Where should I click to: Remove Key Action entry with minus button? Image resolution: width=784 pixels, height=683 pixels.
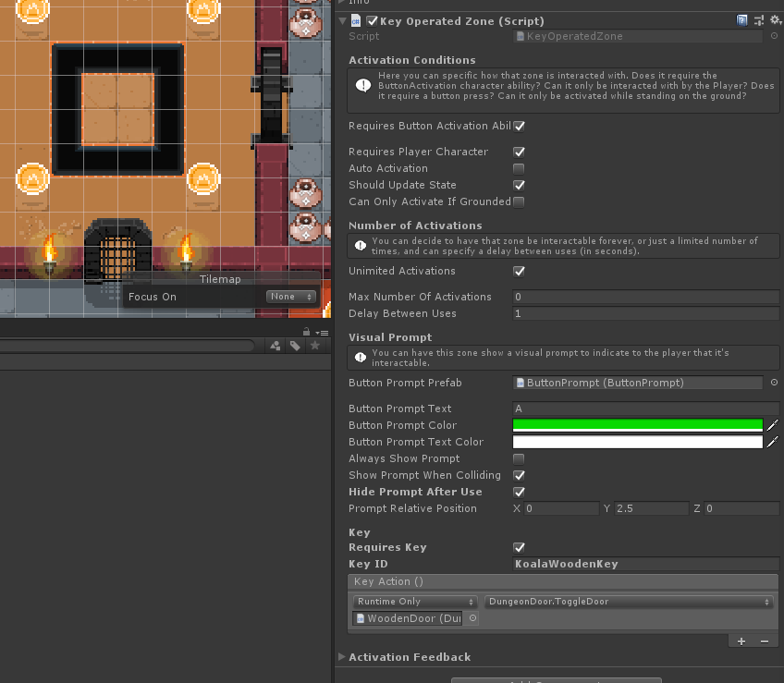pos(764,641)
